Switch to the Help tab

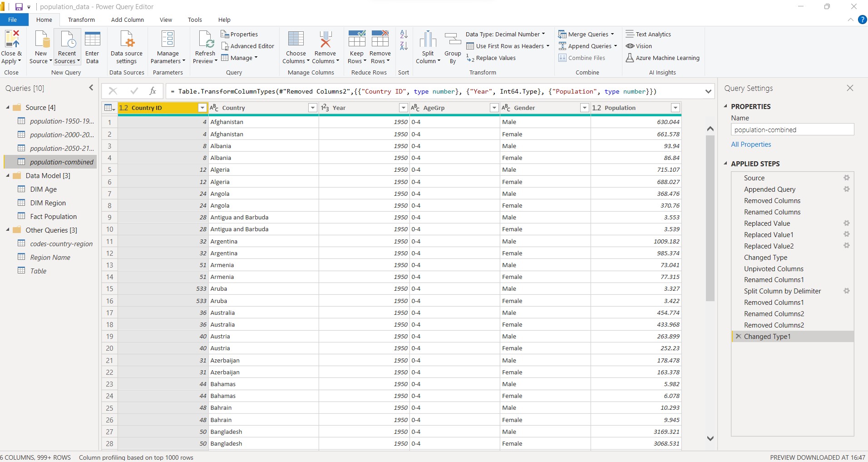[224, 20]
